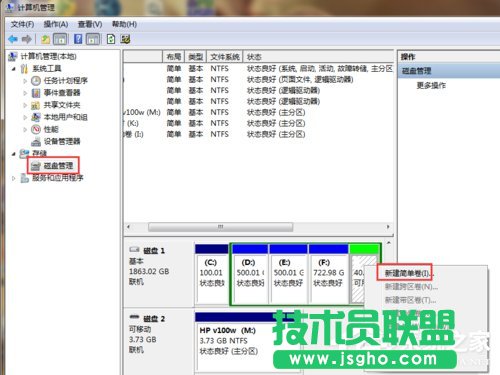
Task: Click the disk settings toolbar icon
Action: coord(125,39)
